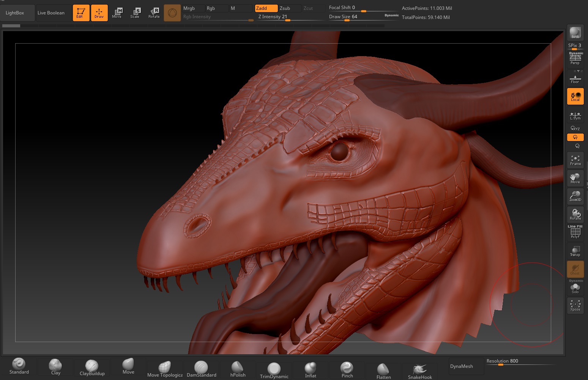Toggle Local transformations
Viewport: 588px width, 380px height.
coord(575,96)
